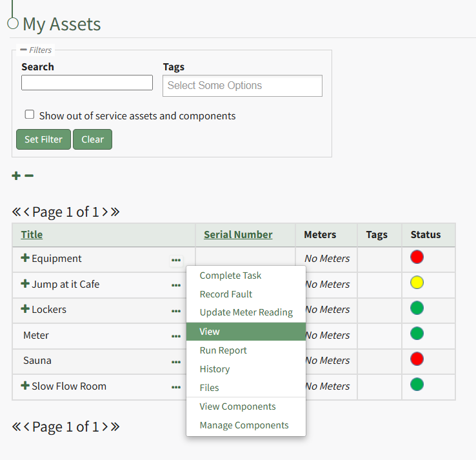Expand the Jump at it Cafe row
The height and width of the screenshot is (460, 476).
(x=25, y=284)
